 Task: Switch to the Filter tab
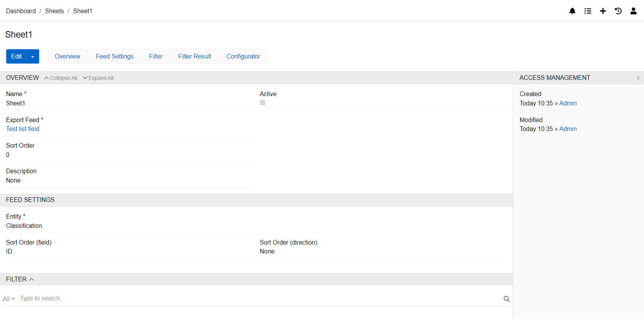(156, 57)
